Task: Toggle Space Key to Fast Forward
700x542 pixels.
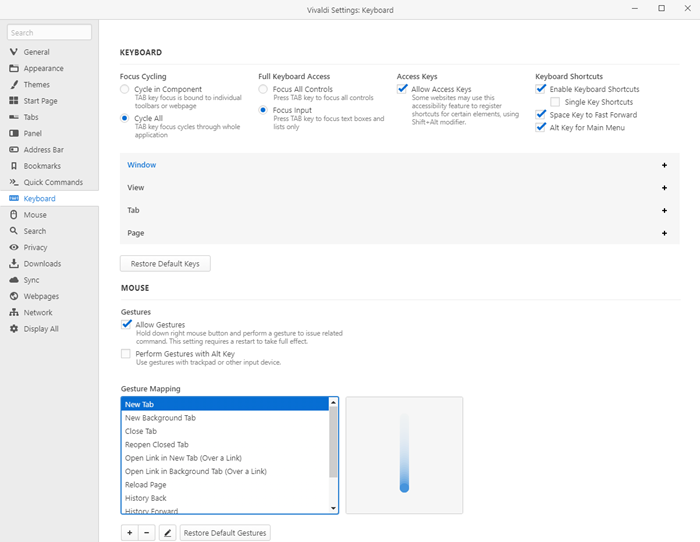Action: coord(541,114)
